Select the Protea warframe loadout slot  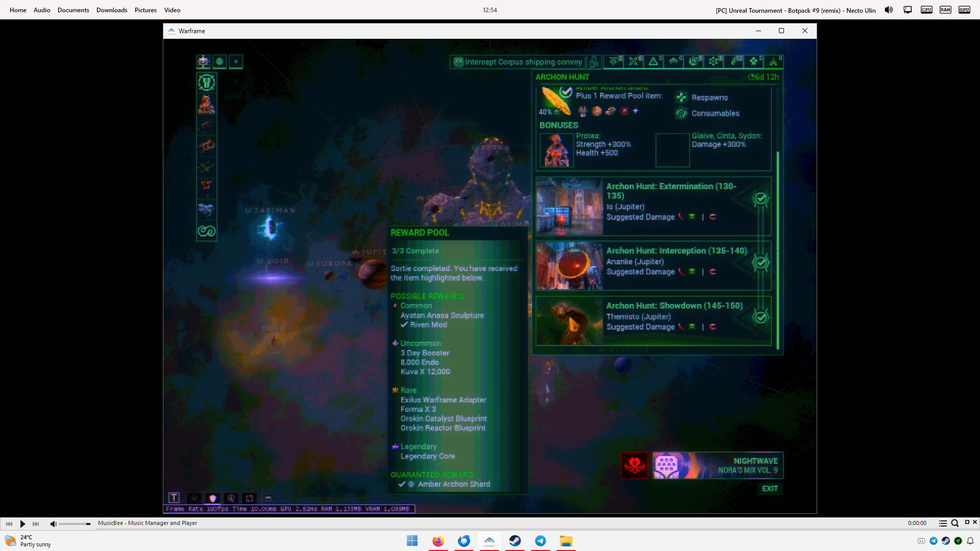pos(207,104)
